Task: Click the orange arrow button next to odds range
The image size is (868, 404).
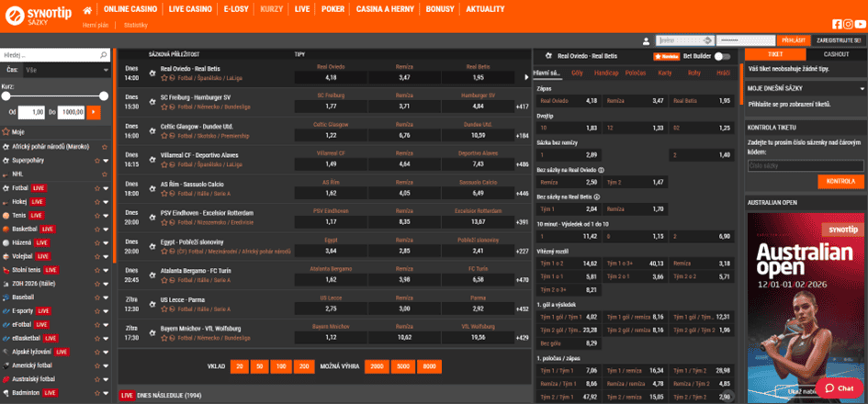Action: coord(94,112)
